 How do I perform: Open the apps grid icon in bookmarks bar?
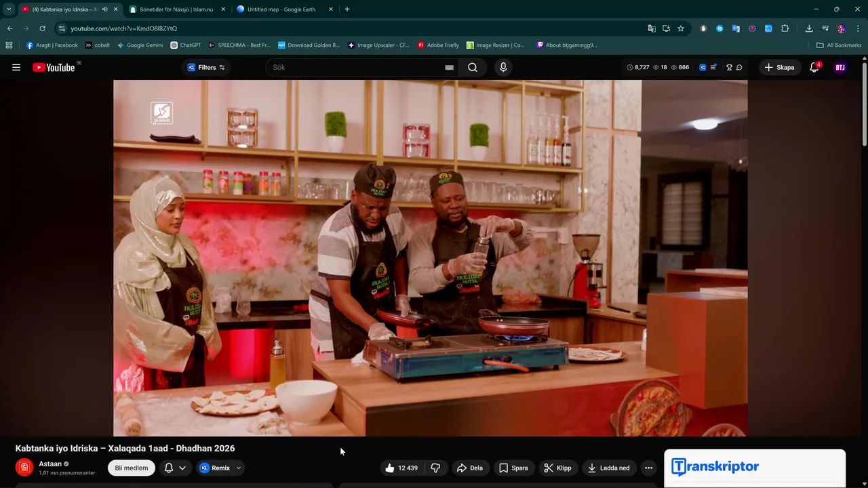(x=9, y=45)
